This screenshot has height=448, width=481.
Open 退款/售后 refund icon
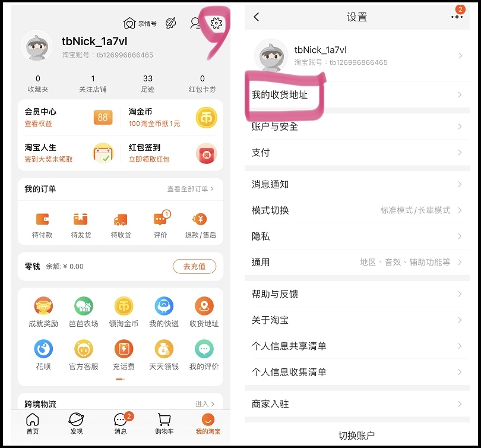200,226
